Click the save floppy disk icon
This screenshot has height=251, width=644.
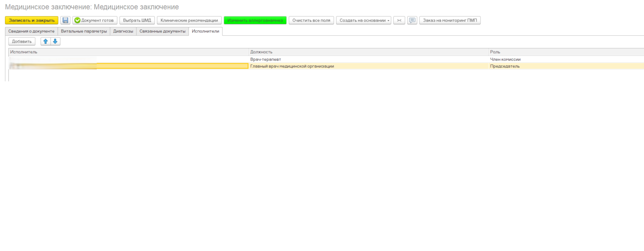tap(65, 21)
